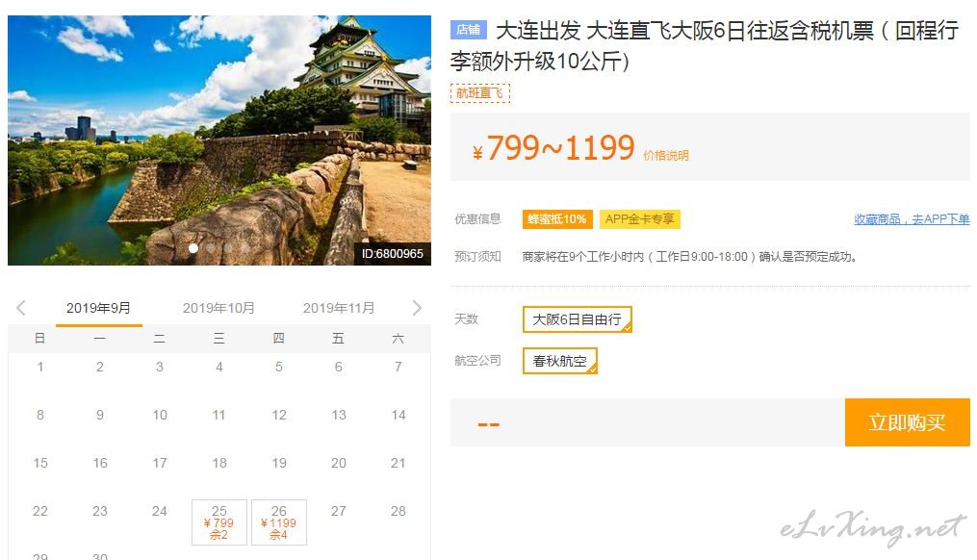Select the 春秋航空 airline option
Image resolution: width=977 pixels, height=560 pixels.
click(x=560, y=361)
